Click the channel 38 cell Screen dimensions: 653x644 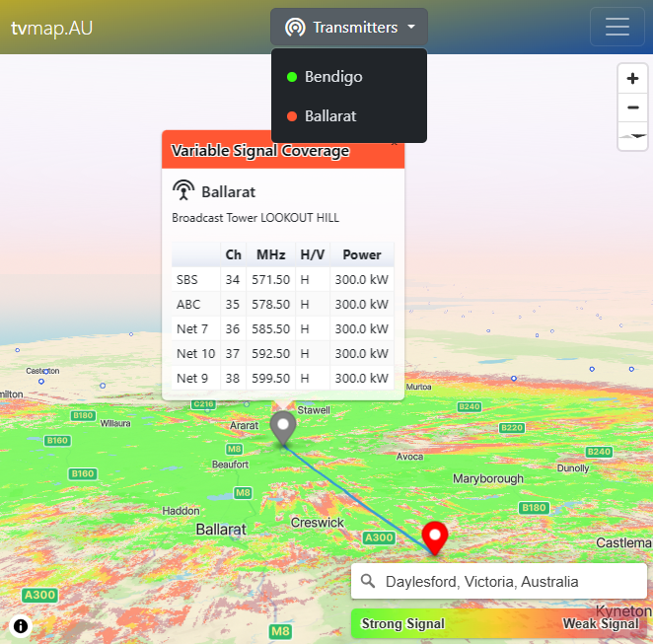[233, 378]
